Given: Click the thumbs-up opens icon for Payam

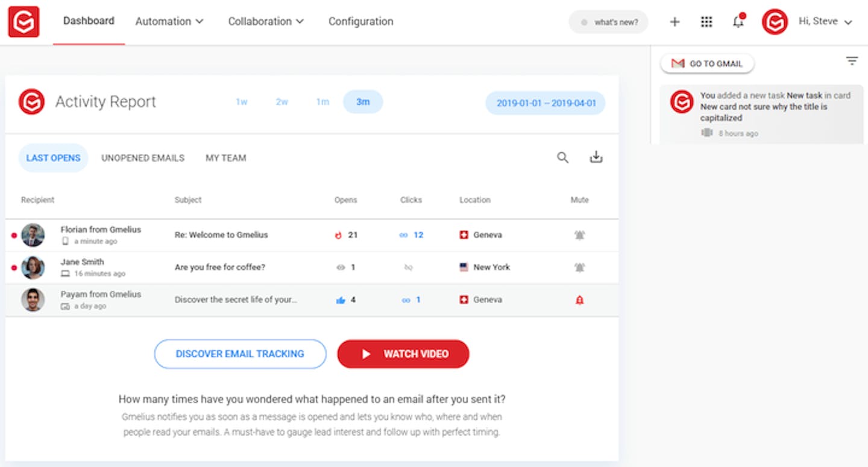Looking at the screenshot, I should pos(341,300).
